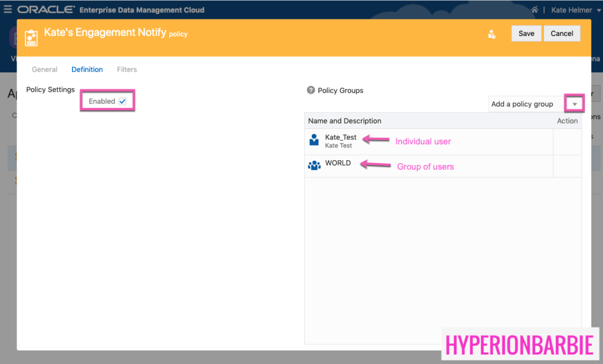Select the Definition tab
The width and height of the screenshot is (603, 364).
pyautogui.click(x=87, y=70)
